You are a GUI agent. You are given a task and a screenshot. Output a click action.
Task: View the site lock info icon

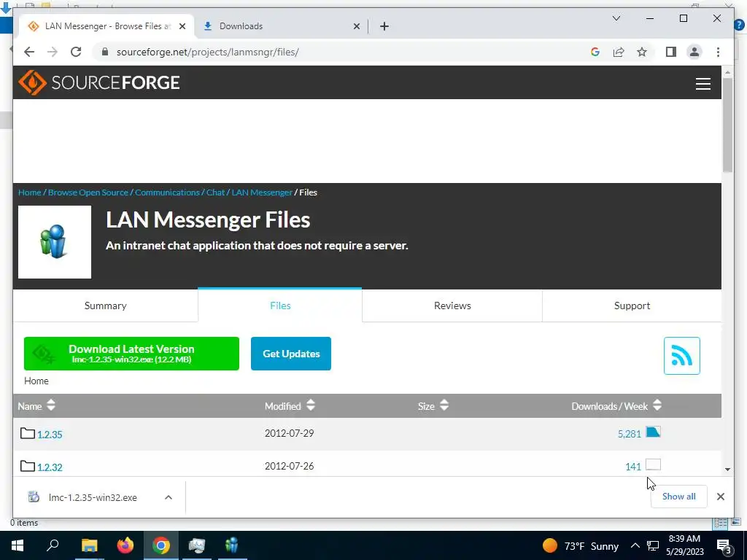[x=105, y=52]
